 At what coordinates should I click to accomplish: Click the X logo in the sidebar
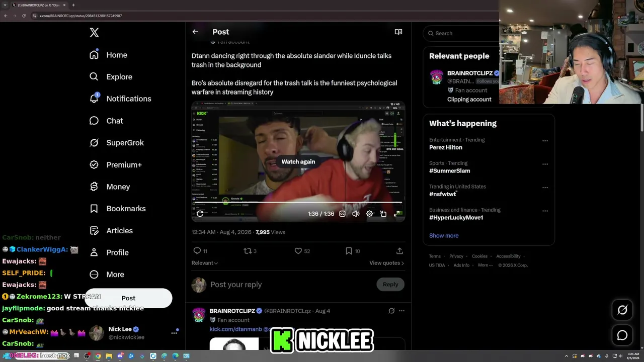(x=94, y=33)
